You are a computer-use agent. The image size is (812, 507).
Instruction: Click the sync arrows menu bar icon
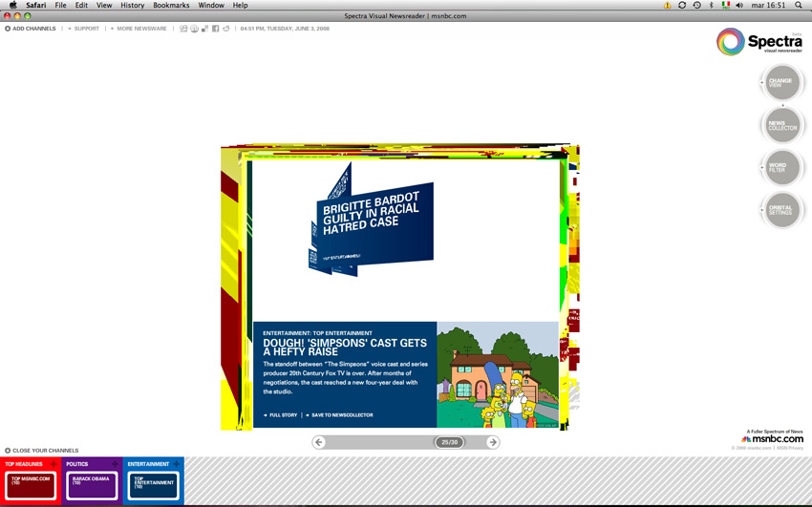click(x=682, y=5)
